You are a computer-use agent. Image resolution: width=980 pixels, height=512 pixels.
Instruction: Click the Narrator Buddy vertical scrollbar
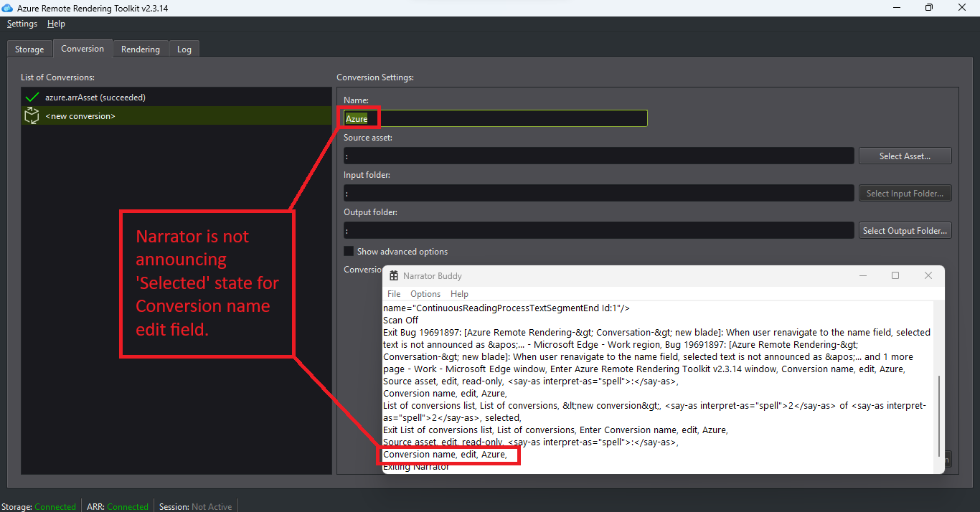tap(938, 416)
